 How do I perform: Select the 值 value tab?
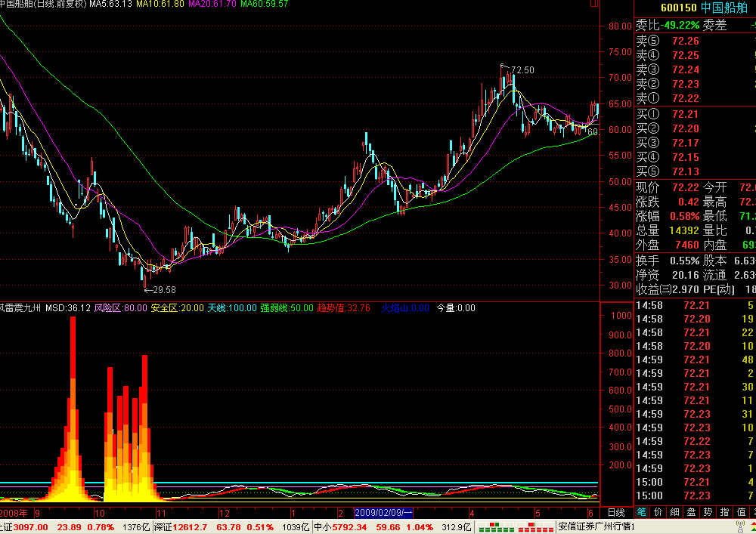pyautogui.click(x=741, y=512)
